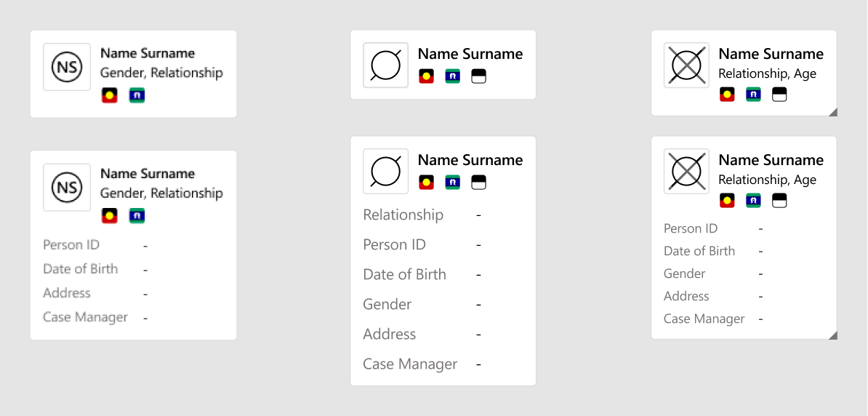Image resolution: width=868 pixels, height=416 pixels.
Task: Expand the collapsed Relationship, Age card via corner triangle
Action: [833, 112]
